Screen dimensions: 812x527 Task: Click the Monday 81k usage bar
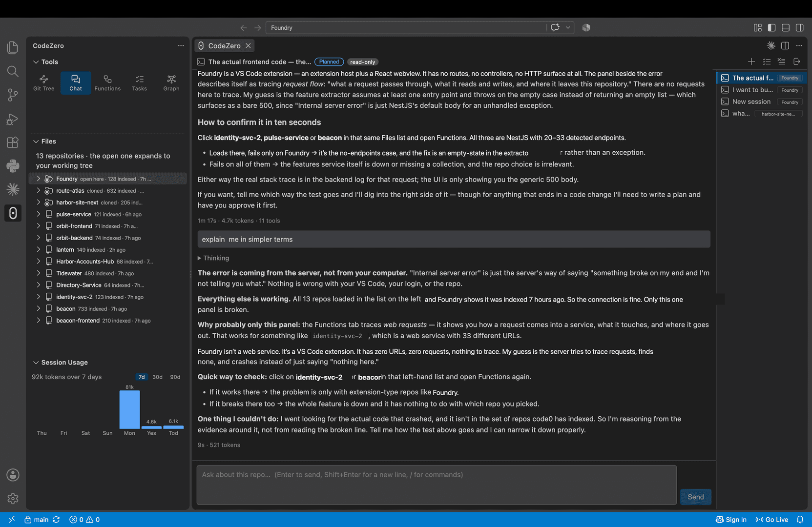[129, 409]
